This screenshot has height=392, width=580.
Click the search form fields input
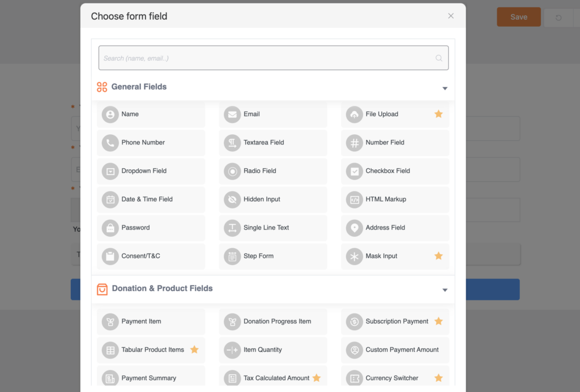pyautogui.click(x=266, y=58)
